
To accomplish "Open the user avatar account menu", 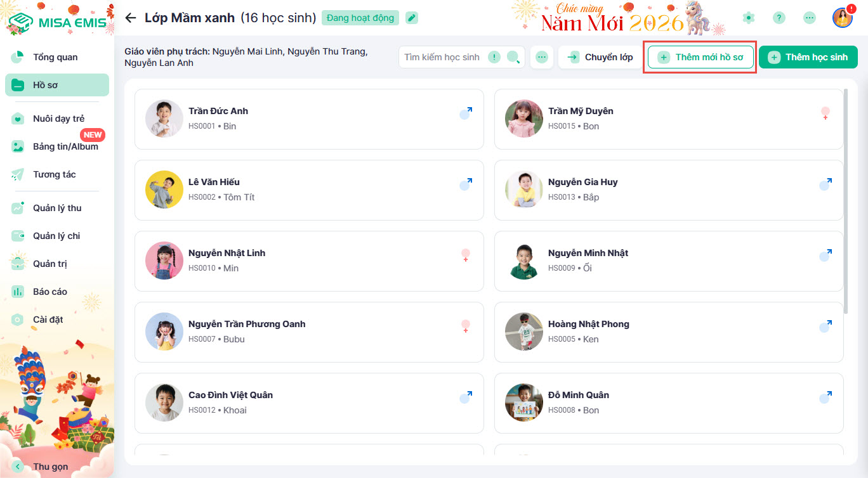I will click(842, 18).
